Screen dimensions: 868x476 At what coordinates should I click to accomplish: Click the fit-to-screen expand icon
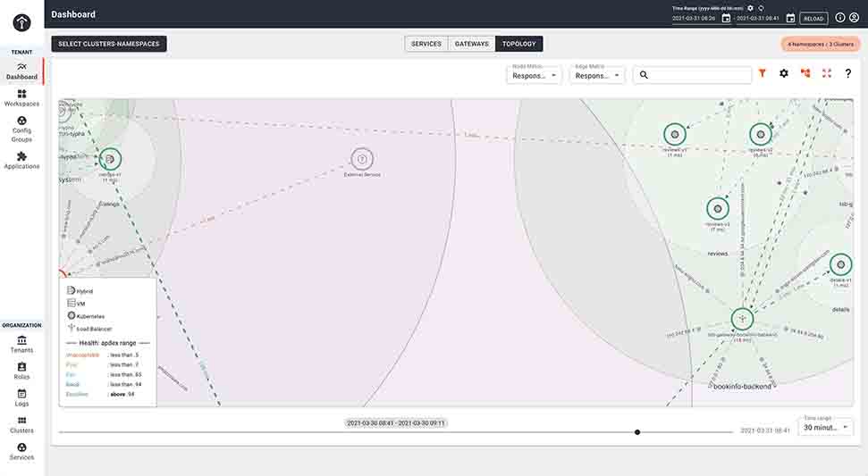click(x=827, y=73)
